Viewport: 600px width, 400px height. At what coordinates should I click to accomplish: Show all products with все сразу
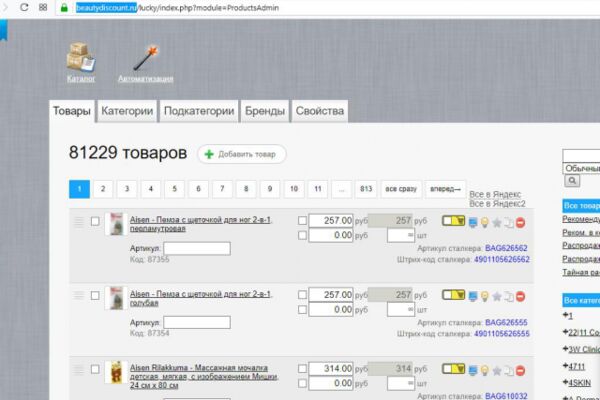coord(401,189)
